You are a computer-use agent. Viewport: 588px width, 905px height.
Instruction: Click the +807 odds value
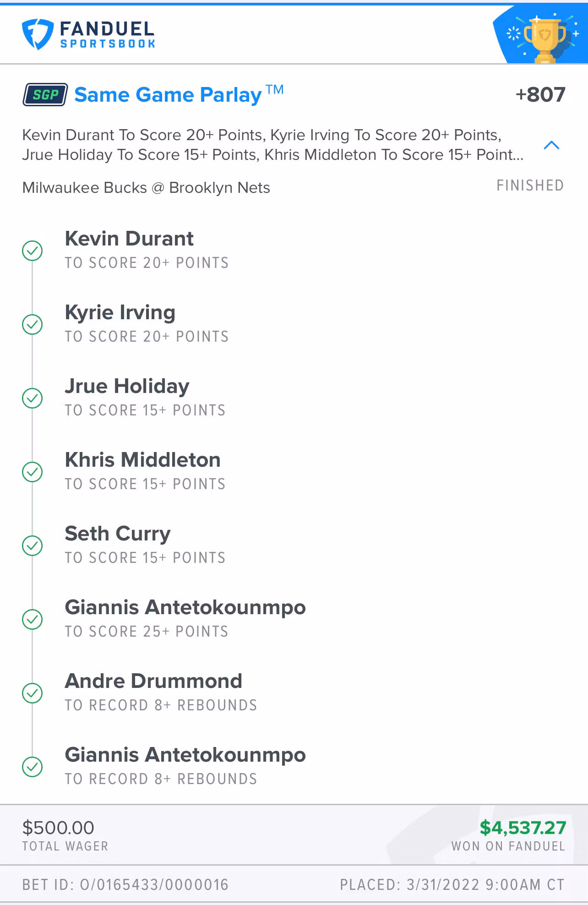point(540,95)
